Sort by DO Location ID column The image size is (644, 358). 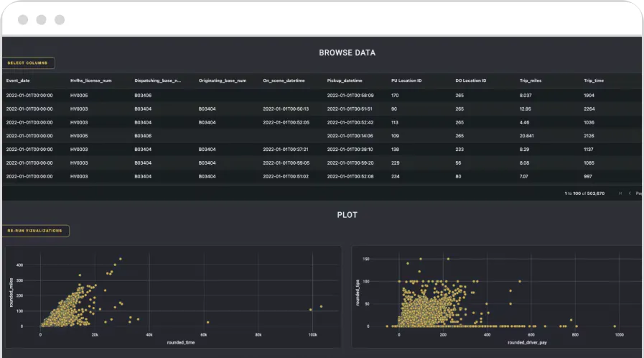tap(471, 81)
